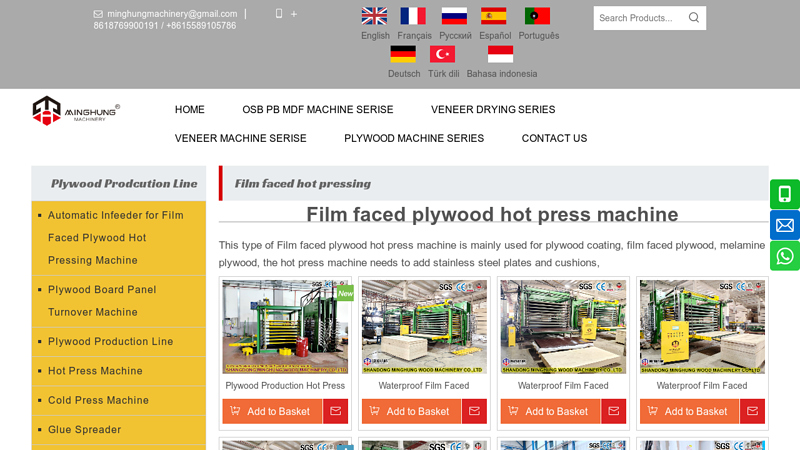Choose the Turkish flag icon

(x=442, y=54)
